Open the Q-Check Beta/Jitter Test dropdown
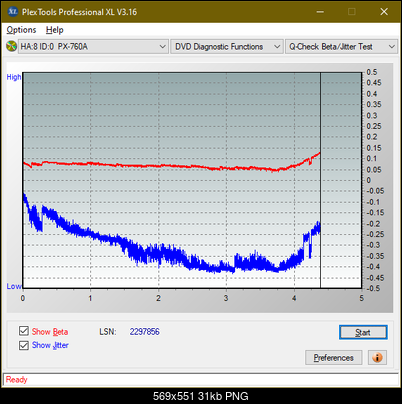402x404 pixels. click(x=341, y=46)
